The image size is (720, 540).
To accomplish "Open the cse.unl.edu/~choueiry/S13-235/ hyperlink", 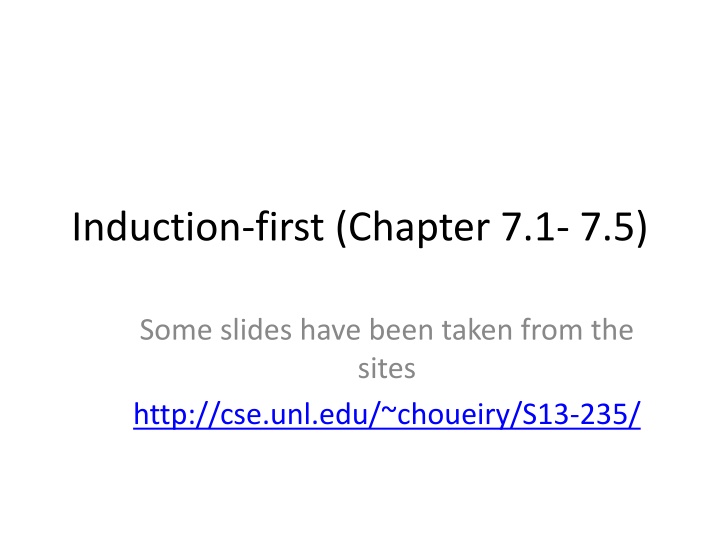I will [387, 415].
